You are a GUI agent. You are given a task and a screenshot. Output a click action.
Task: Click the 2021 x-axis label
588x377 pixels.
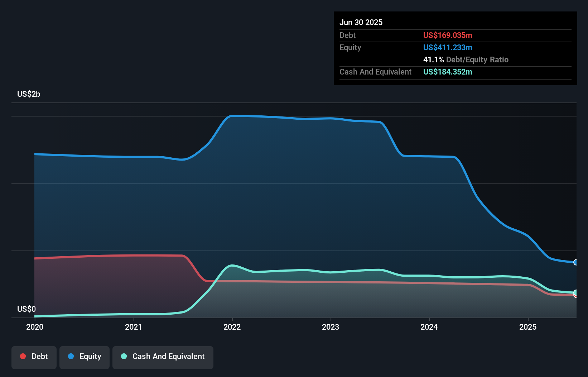click(x=134, y=327)
